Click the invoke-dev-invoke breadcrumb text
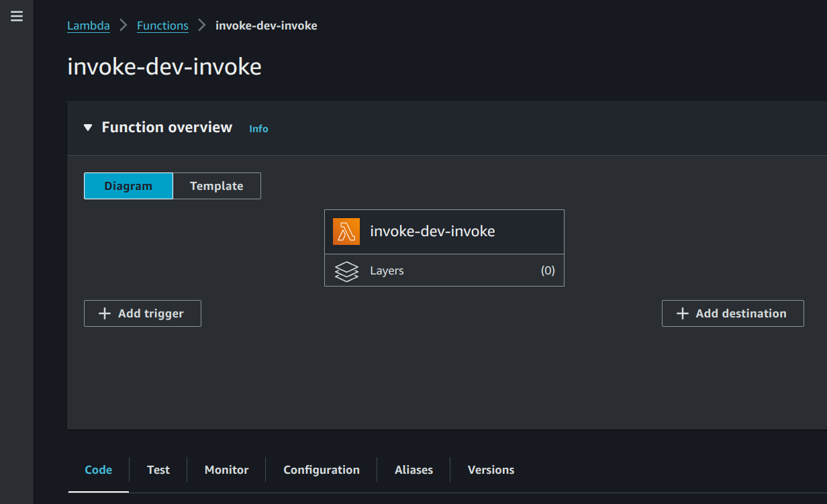 pos(266,26)
